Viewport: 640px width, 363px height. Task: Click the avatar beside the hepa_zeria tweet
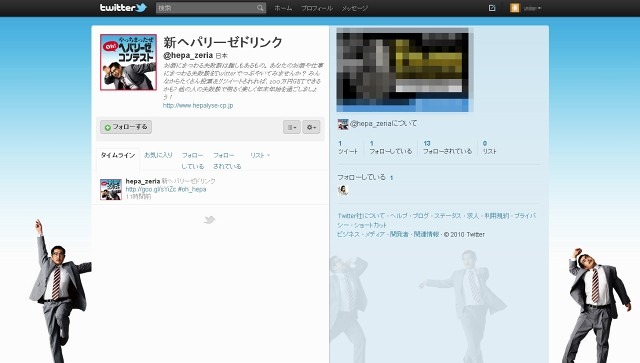111,189
